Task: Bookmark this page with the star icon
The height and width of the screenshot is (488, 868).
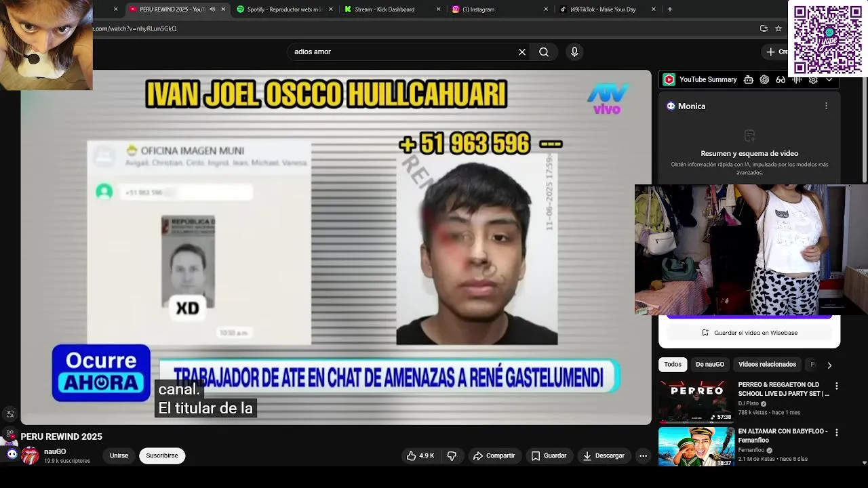Action: 778,28
